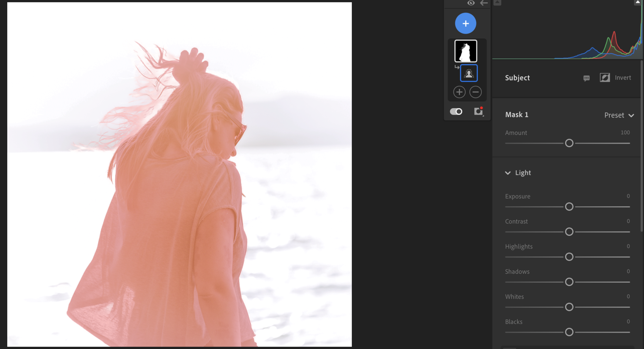Select the black-and-white mask thumbnail
The height and width of the screenshot is (349, 644).
[465, 50]
